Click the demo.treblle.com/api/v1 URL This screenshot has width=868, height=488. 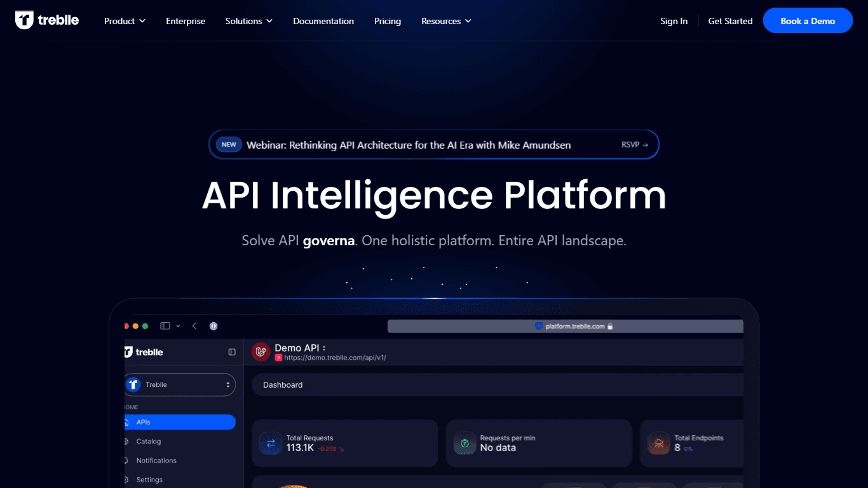[335, 358]
